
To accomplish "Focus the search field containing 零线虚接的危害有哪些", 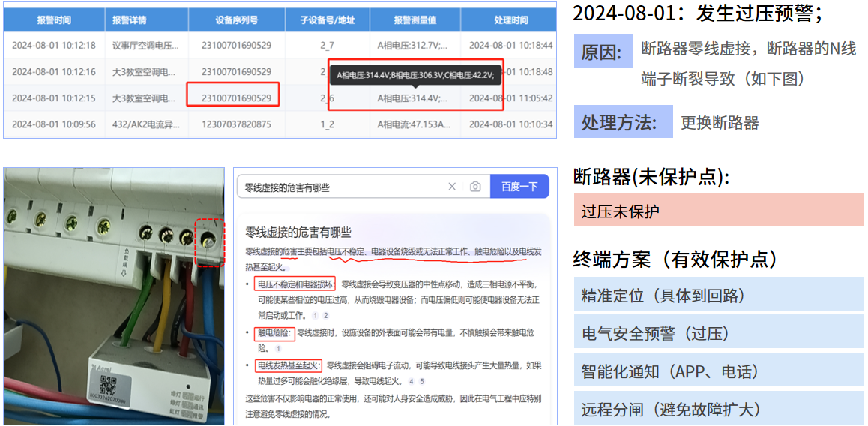I will (x=363, y=187).
